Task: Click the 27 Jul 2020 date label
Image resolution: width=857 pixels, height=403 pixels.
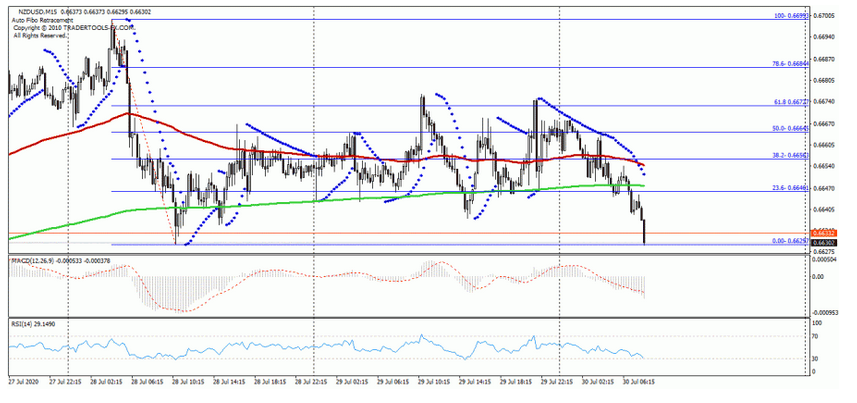Action: coord(24,383)
